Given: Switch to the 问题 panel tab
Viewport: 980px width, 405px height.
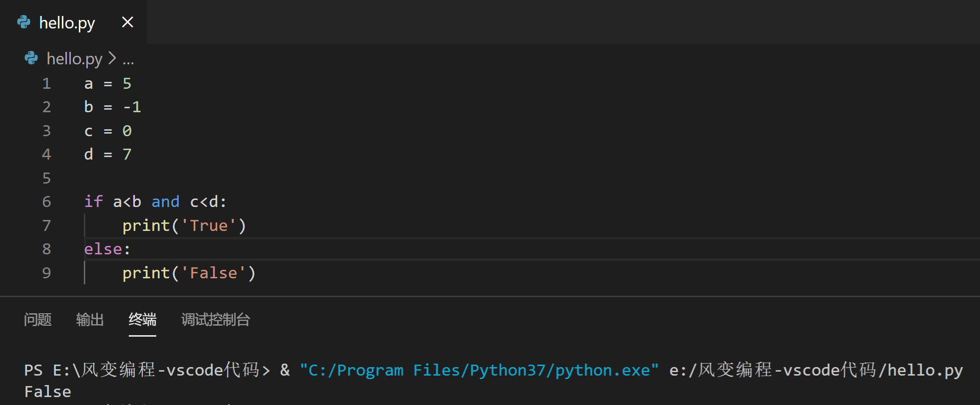Looking at the screenshot, I should click(x=38, y=320).
